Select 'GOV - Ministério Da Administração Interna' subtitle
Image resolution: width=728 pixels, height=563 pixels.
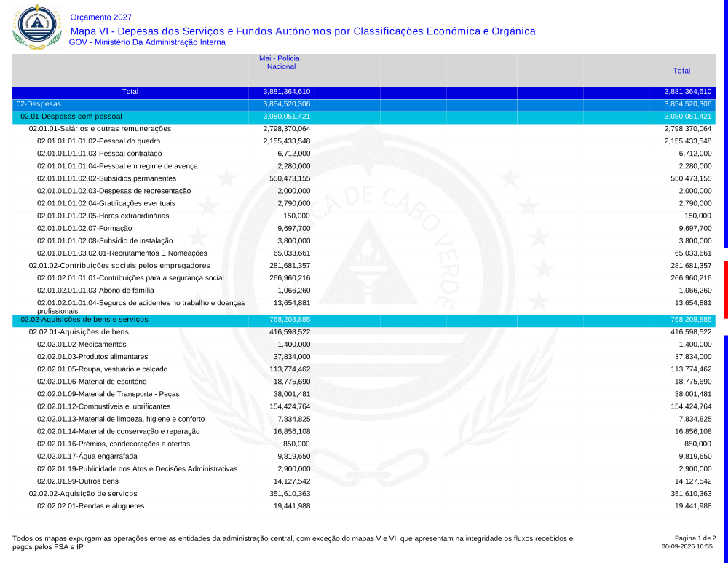click(x=147, y=42)
